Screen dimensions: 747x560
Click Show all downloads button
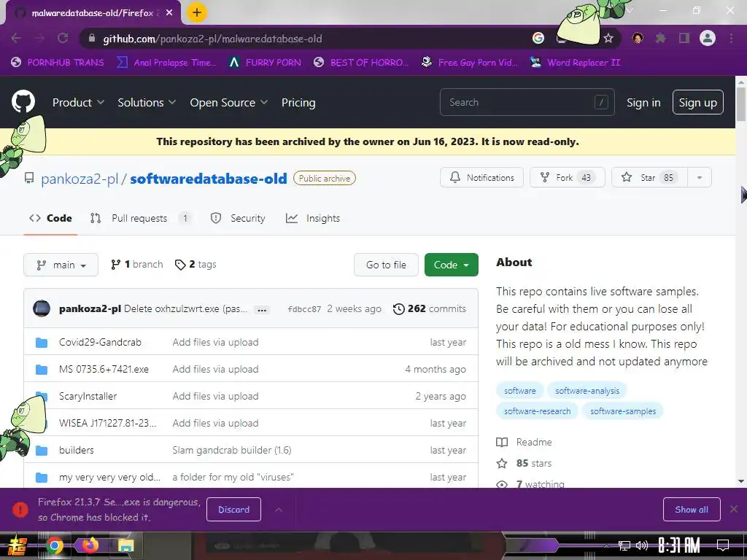[x=692, y=510]
